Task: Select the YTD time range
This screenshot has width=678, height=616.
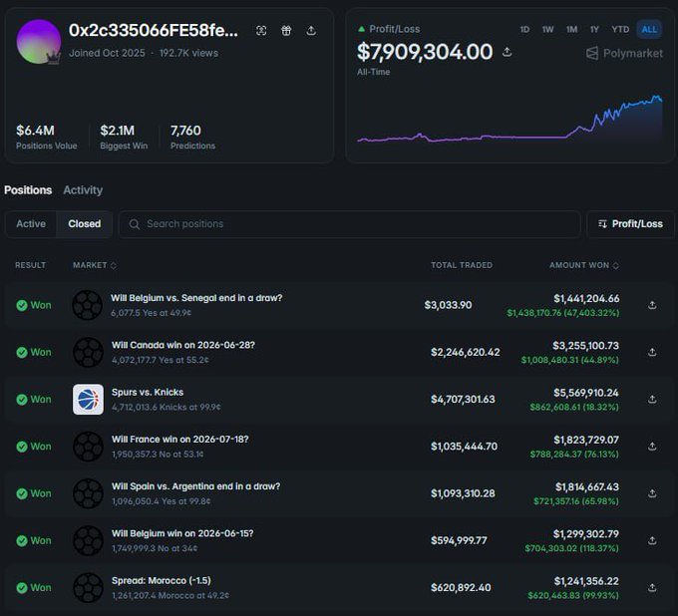Action: click(x=620, y=29)
